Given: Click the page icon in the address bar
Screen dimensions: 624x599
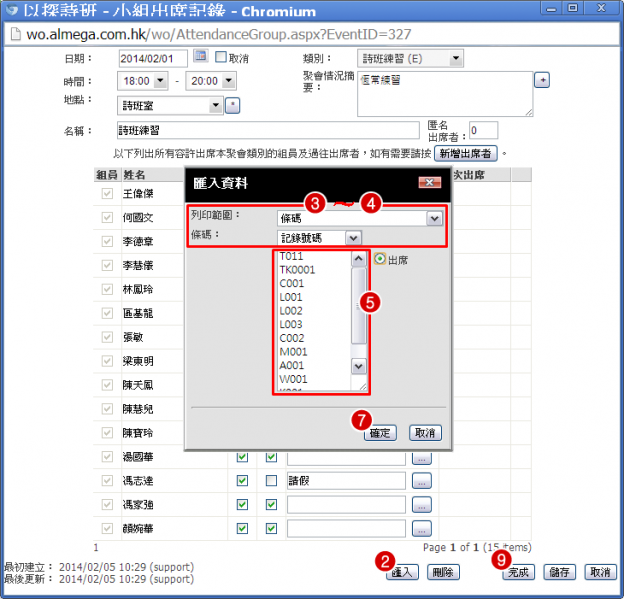Looking at the screenshot, I should [15, 34].
